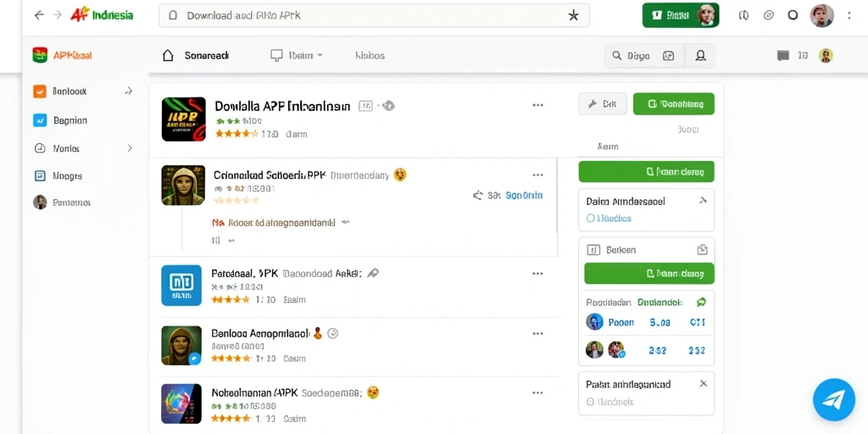This screenshot has height=434, width=868.
Task: Click the blue Telegram floating button
Action: [834, 400]
